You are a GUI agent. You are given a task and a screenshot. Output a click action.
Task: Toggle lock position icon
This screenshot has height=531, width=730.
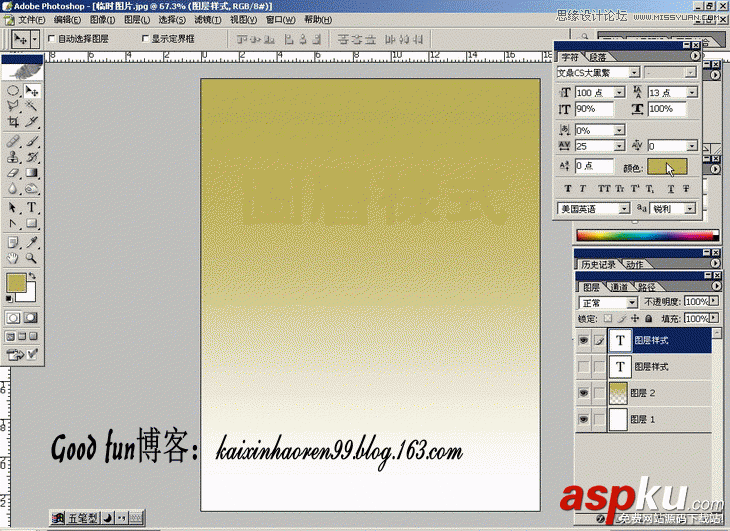click(635, 319)
